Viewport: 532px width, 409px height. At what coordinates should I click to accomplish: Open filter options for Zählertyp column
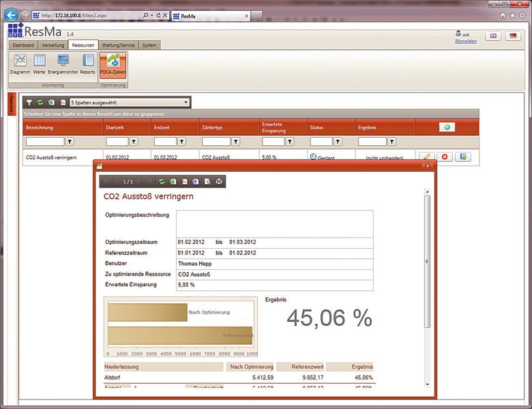[x=235, y=141]
